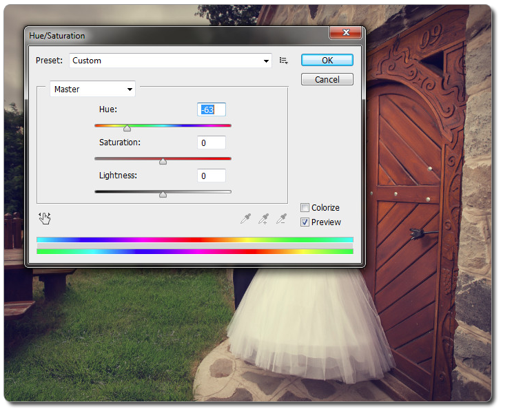The height and width of the screenshot is (420, 512).
Task: Click the Hue slider handle
Action: coord(127,128)
